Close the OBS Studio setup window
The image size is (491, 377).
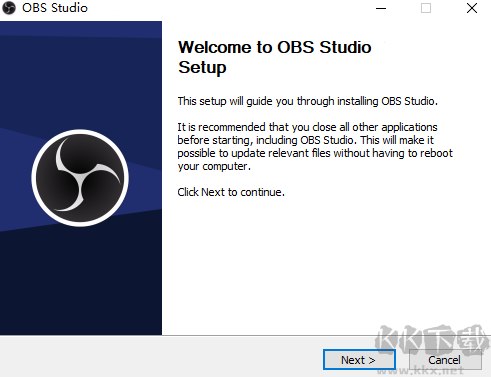pyautogui.click(x=472, y=8)
